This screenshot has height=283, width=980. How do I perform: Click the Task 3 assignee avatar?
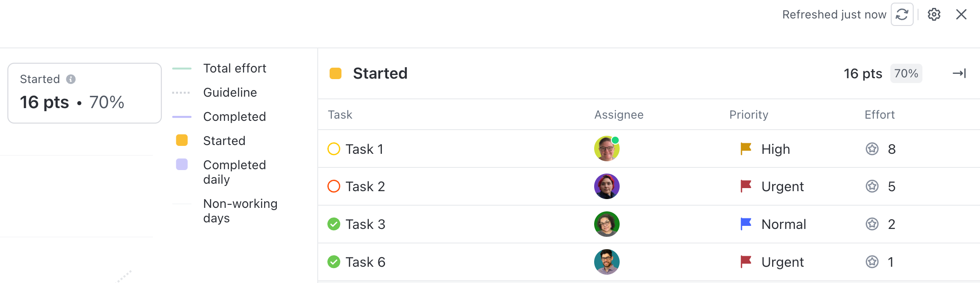click(x=606, y=224)
